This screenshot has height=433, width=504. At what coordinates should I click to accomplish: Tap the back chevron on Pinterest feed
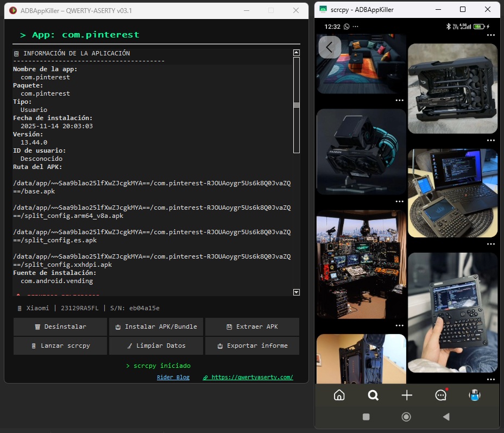click(330, 47)
